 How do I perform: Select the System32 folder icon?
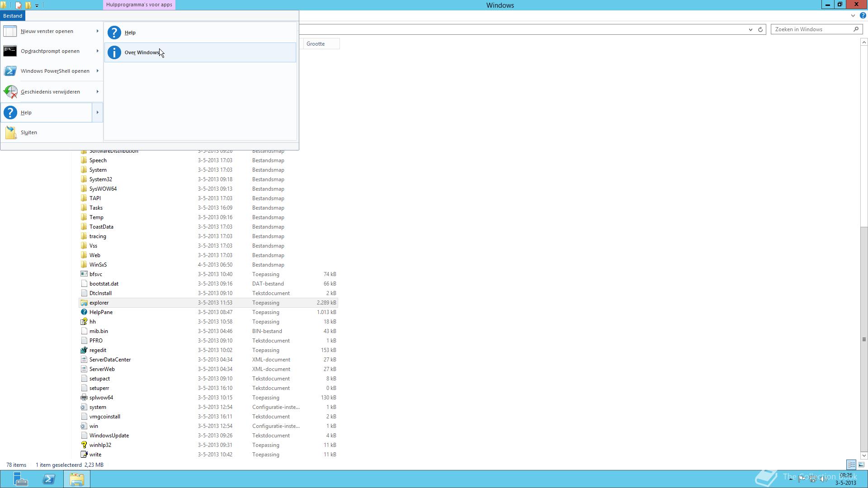84,179
